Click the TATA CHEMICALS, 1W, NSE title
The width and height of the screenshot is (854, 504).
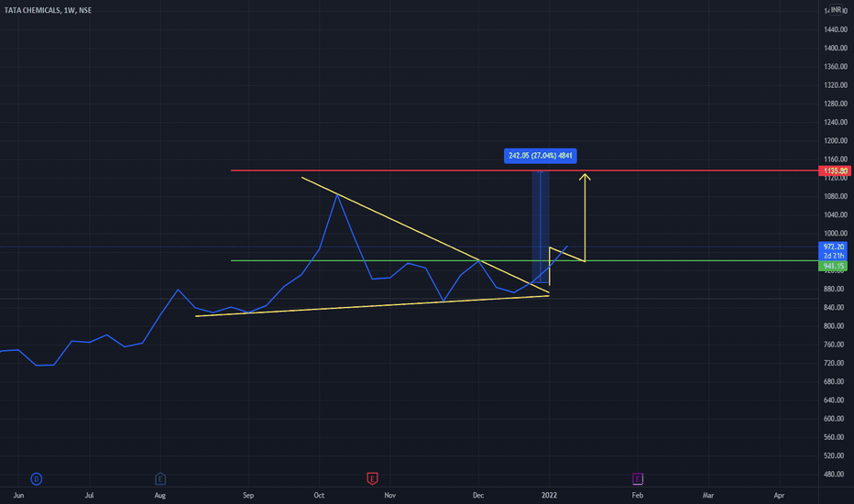pyautogui.click(x=48, y=10)
